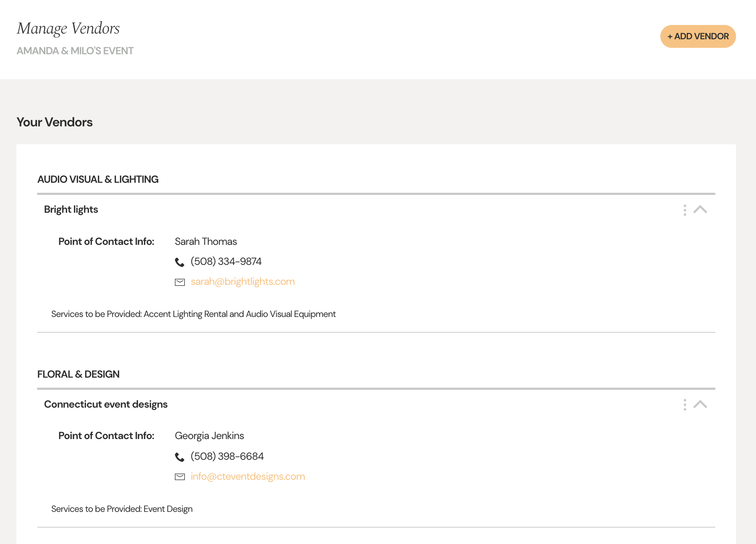Click Sarah Thomas contact name
Screen dimensions: 756x544
point(206,242)
